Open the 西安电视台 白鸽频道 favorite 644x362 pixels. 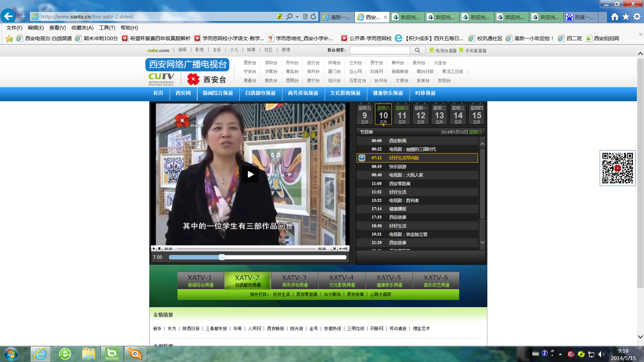44,39
